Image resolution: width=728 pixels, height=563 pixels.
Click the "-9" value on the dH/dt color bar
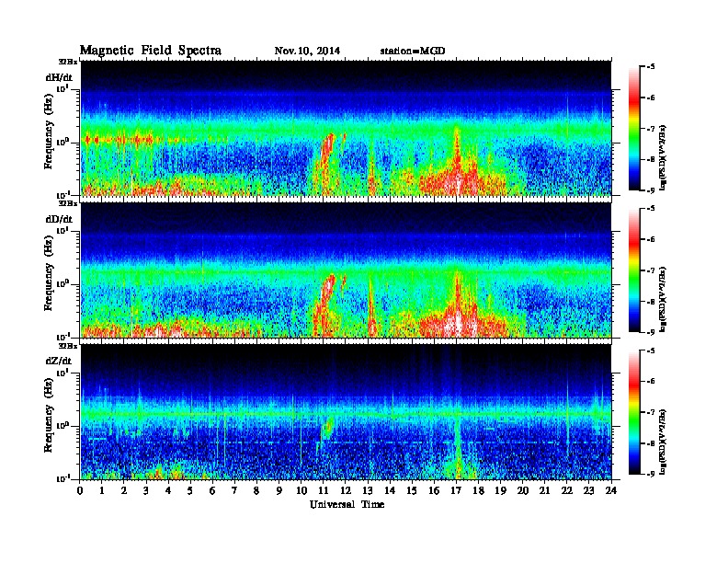pyautogui.click(x=651, y=190)
